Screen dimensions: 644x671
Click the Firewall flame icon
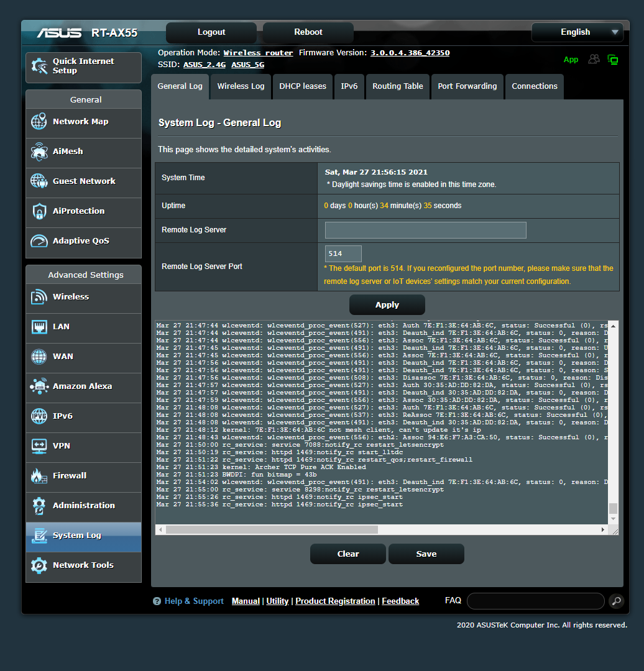[x=39, y=476]
